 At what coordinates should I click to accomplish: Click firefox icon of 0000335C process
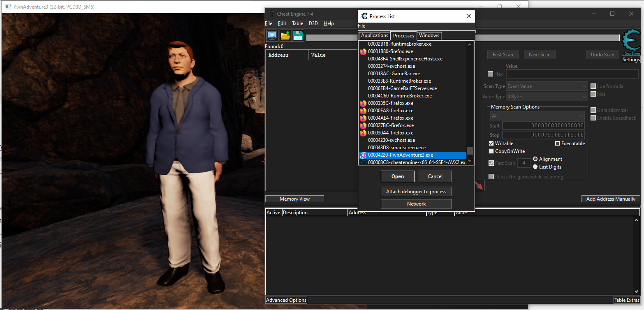tap(363, 103)
